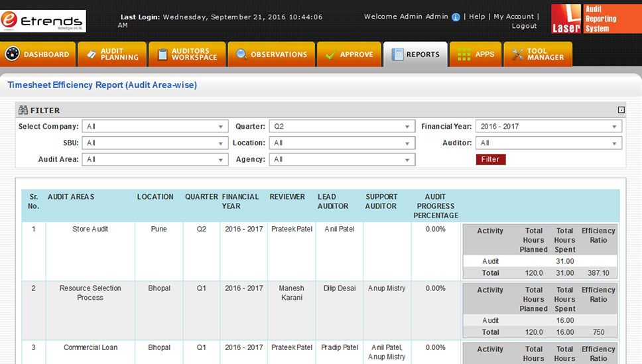Click the Lead Auditor column header

333,202
